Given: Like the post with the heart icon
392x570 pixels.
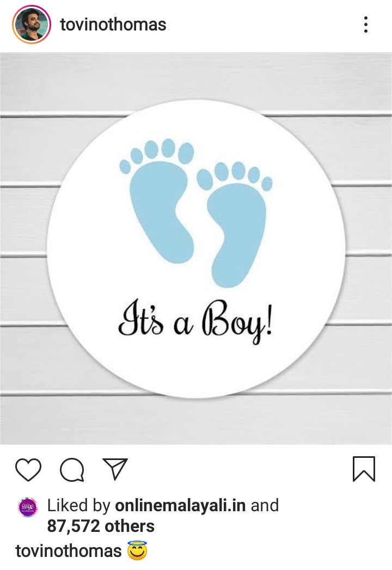Looking at the screenshot, I should point(28,470).
